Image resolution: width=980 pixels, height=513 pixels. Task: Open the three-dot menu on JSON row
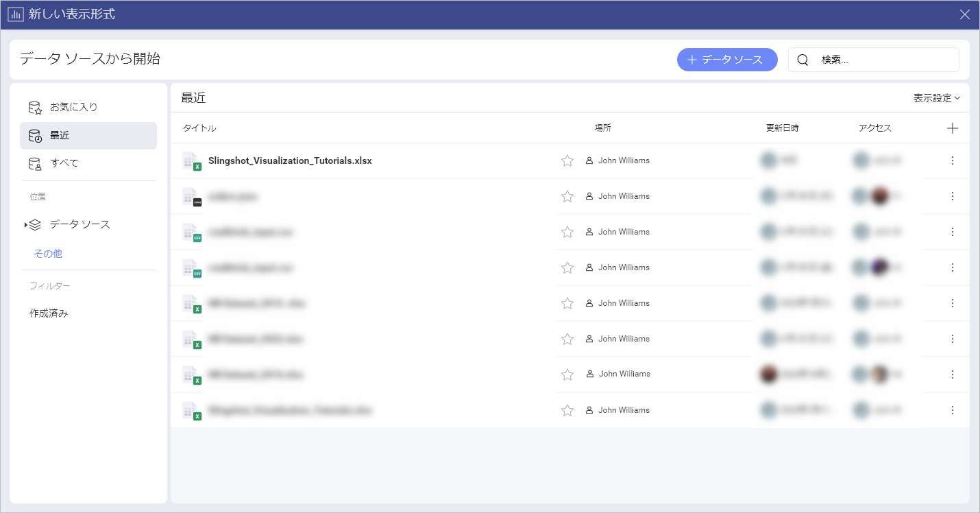pos(952,196)
